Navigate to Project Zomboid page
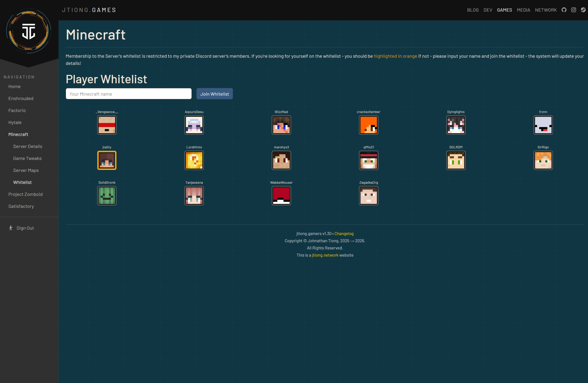This screenshot has height=383, width=588. pos(25,194)
